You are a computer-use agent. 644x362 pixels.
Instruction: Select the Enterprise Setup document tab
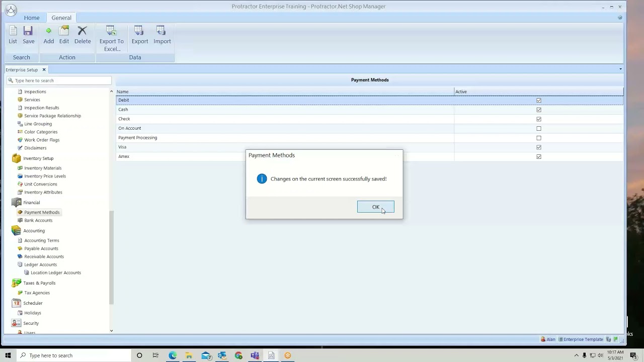coord(22,70)
